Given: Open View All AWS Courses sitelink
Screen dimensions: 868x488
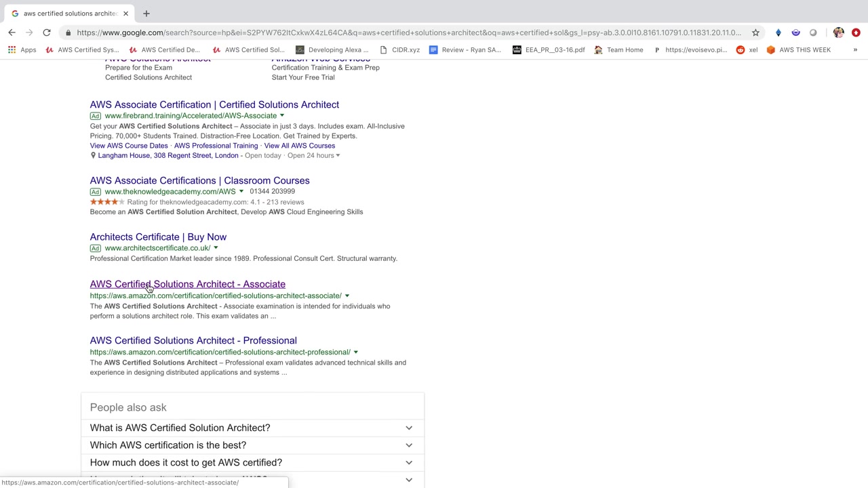Looking at the screenshot, I should click(x=299, y=146).
